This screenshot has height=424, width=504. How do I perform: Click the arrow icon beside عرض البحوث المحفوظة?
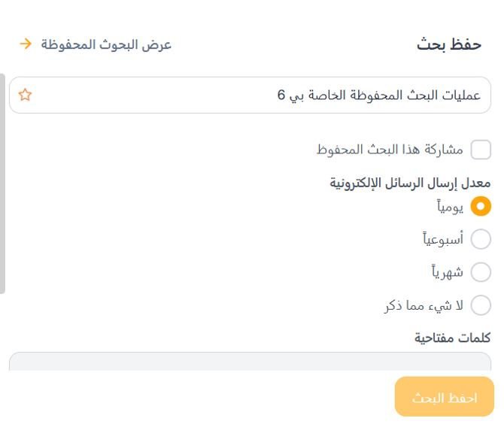click(26, 44)
